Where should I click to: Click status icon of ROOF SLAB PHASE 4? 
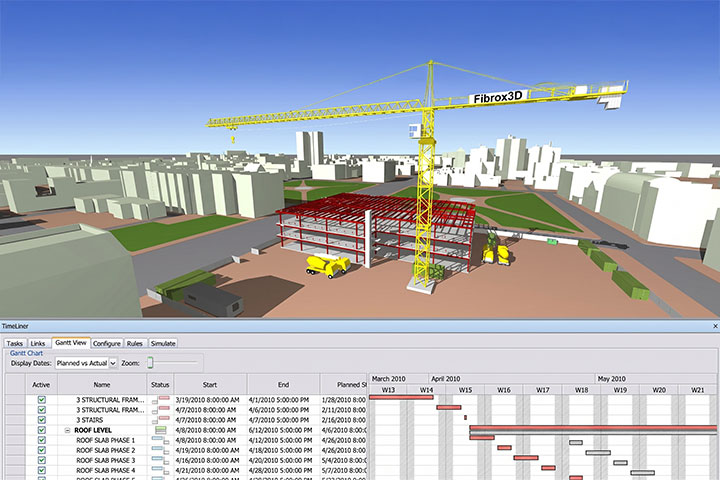(x=161, y=470)
